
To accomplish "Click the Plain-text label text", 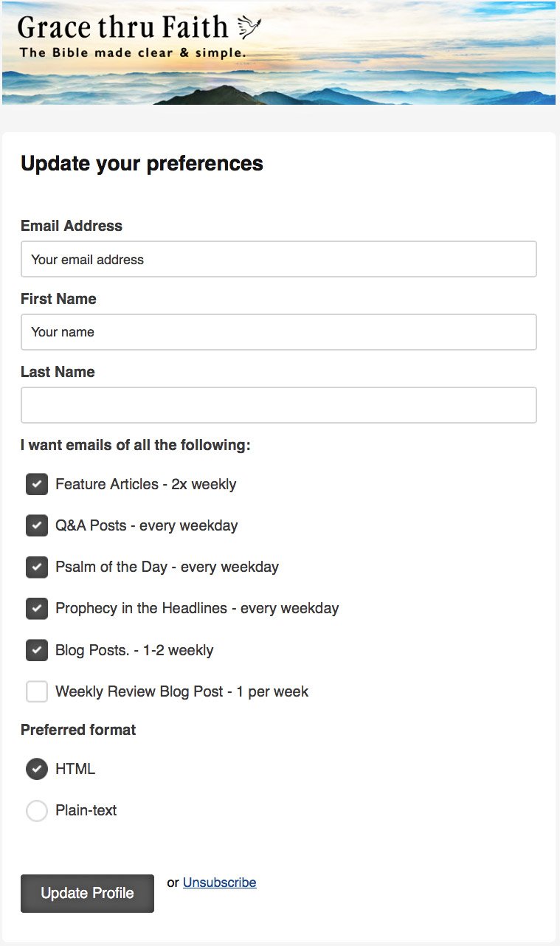I will 86,811.
